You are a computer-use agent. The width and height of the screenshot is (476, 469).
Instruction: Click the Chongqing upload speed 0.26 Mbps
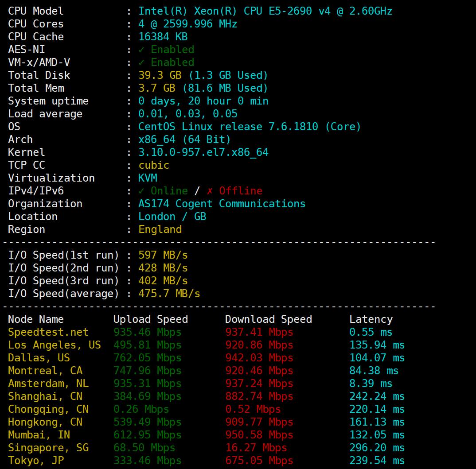(141, 409)
